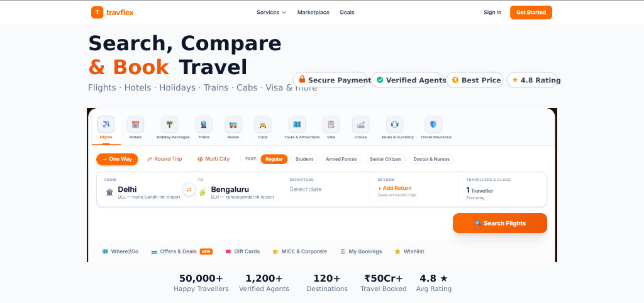Select the Cabs taxi icon
Screen dimensions: 644x303
point(263,124)
